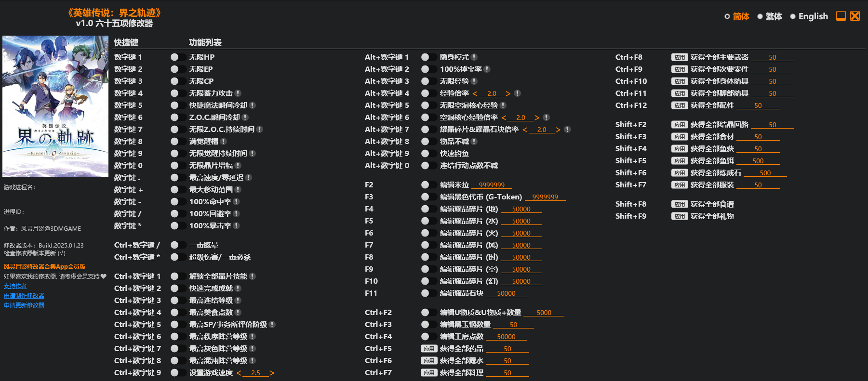The height and width of the screenshot is (381, 868).
Task: Show the info icon for 无限觉醒持续时间
Action: pyautogui.click(x=253, y=154)
